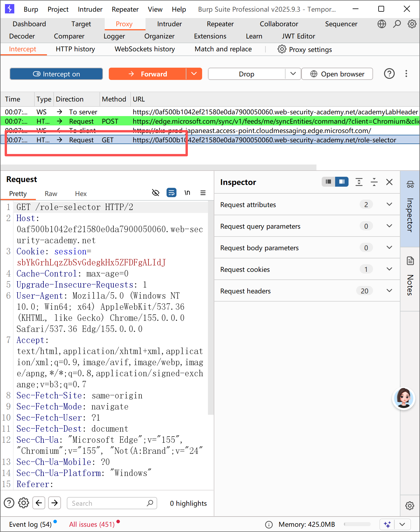Open All issues (451) link

coord(92,524)
